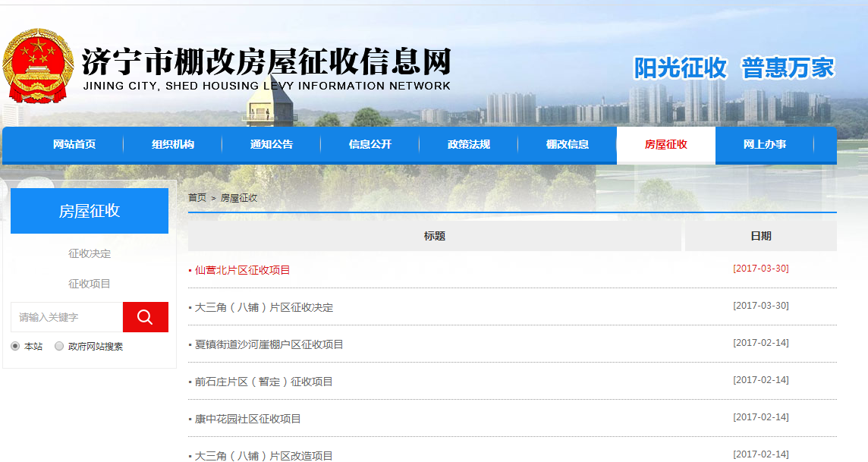Click the 征收决定 sidebar link

tap(90, 253)
